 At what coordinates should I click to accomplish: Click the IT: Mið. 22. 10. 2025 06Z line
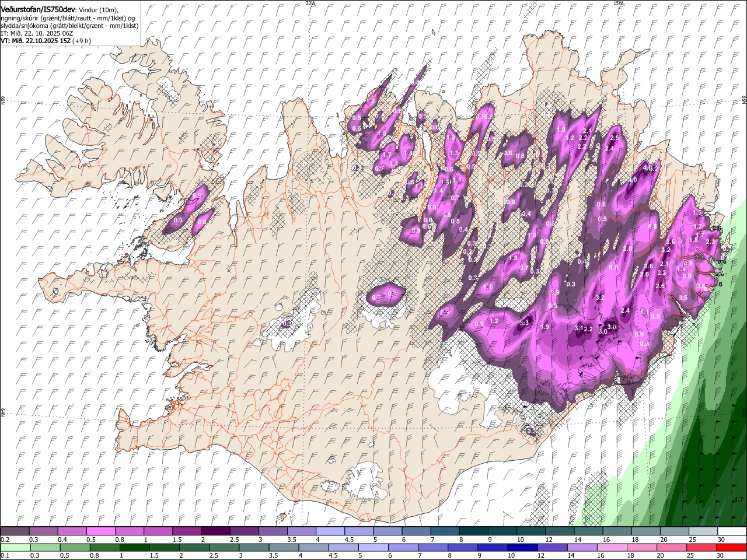(x=37, y=33)
